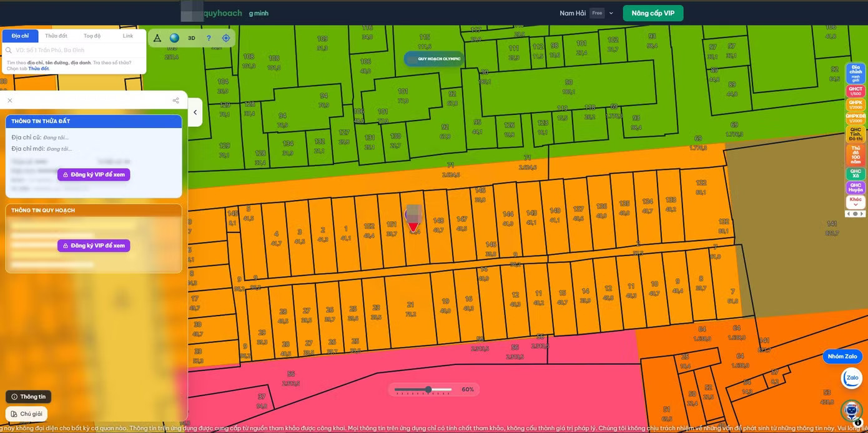Switch to the Toạ độ tab
Screen dimensions: 868x433
[92, 36]
